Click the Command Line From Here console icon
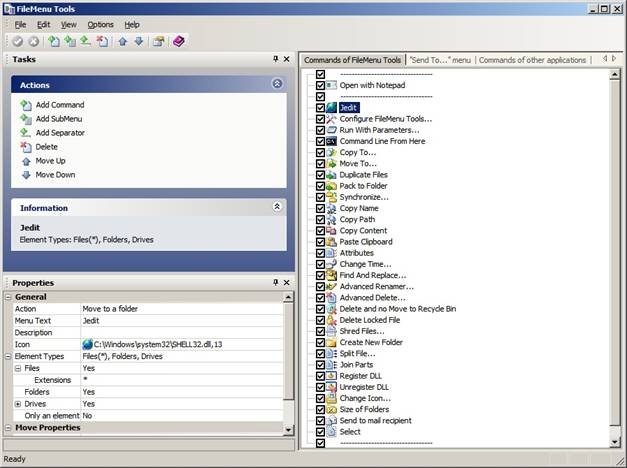The image size is (627, 468). click(331, 141)
